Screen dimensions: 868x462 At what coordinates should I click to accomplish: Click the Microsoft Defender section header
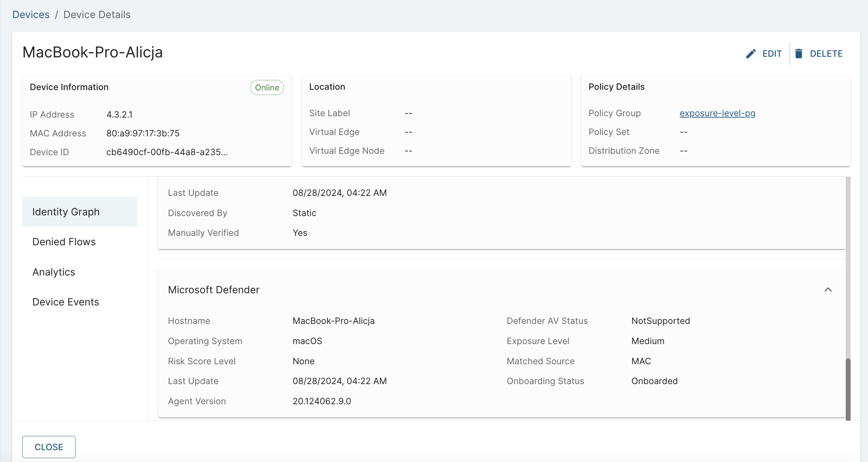(x=214, y=290)
